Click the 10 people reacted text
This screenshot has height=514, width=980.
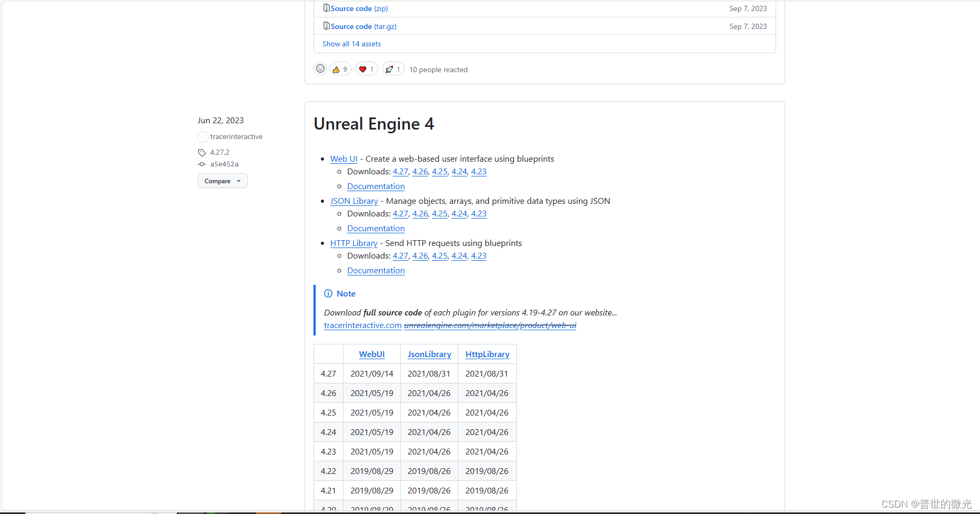click(438, 70)
